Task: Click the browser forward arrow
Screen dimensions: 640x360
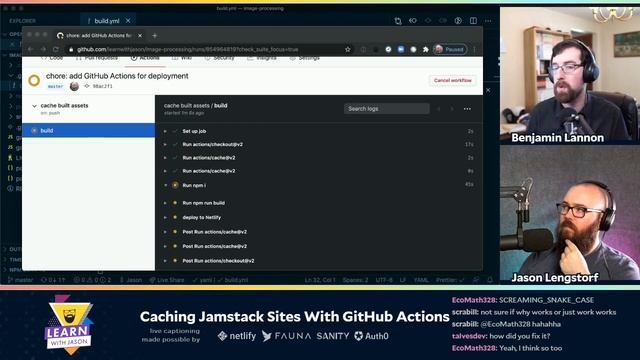Action: [x=43, y=49]
